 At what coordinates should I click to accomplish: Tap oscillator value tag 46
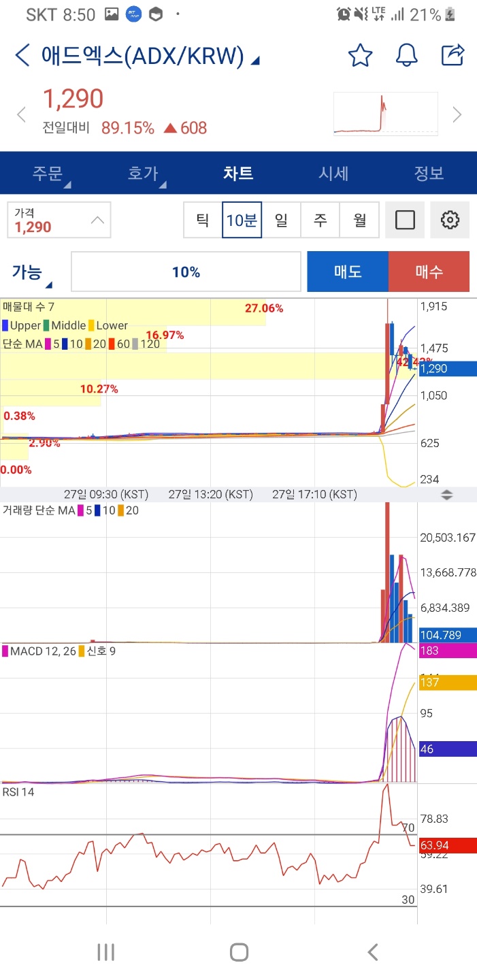click(x=448, y=749)
